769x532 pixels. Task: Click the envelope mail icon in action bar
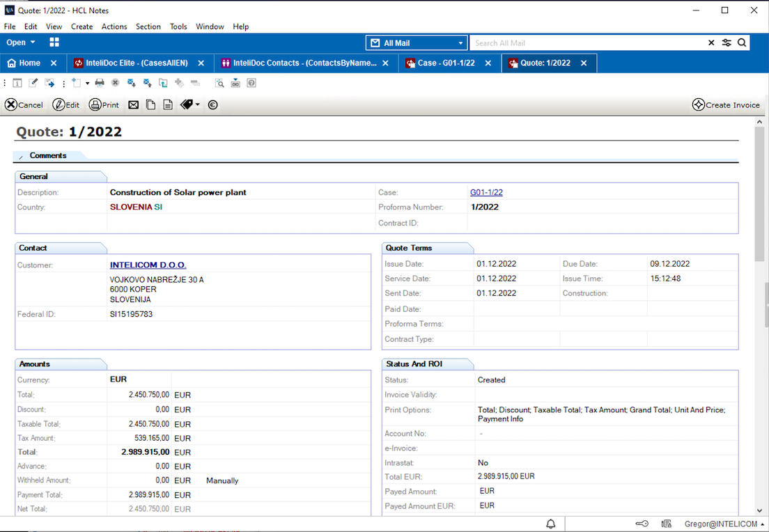[134, 104]
